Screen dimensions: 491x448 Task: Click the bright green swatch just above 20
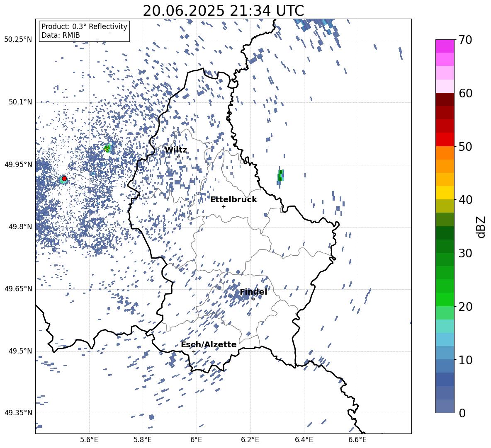tap(445, 299)
